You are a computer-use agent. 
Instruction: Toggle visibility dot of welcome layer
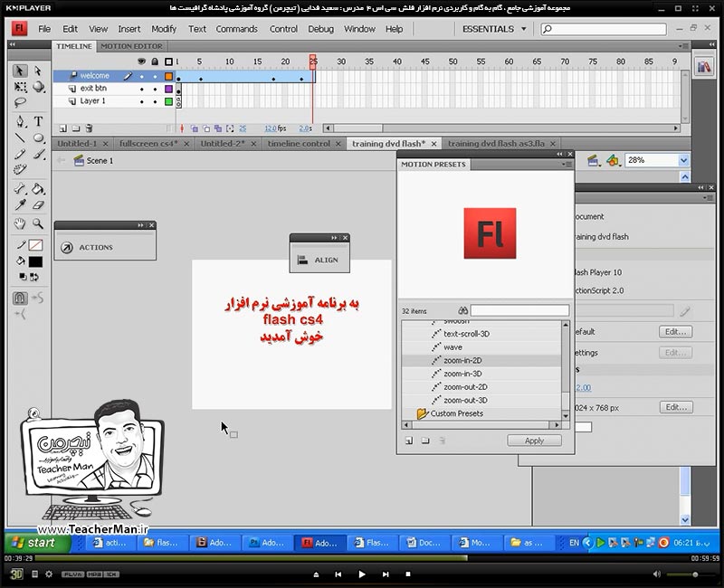142,76
